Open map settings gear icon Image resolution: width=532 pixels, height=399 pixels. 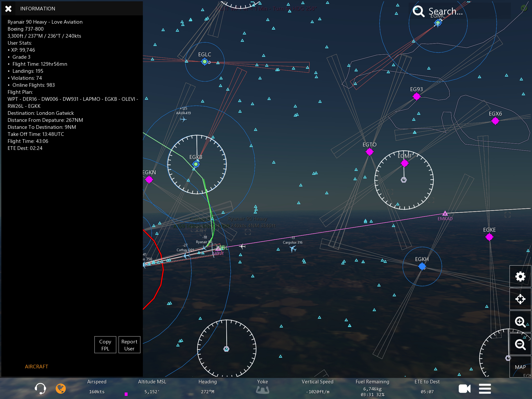[x=520, y=276]
